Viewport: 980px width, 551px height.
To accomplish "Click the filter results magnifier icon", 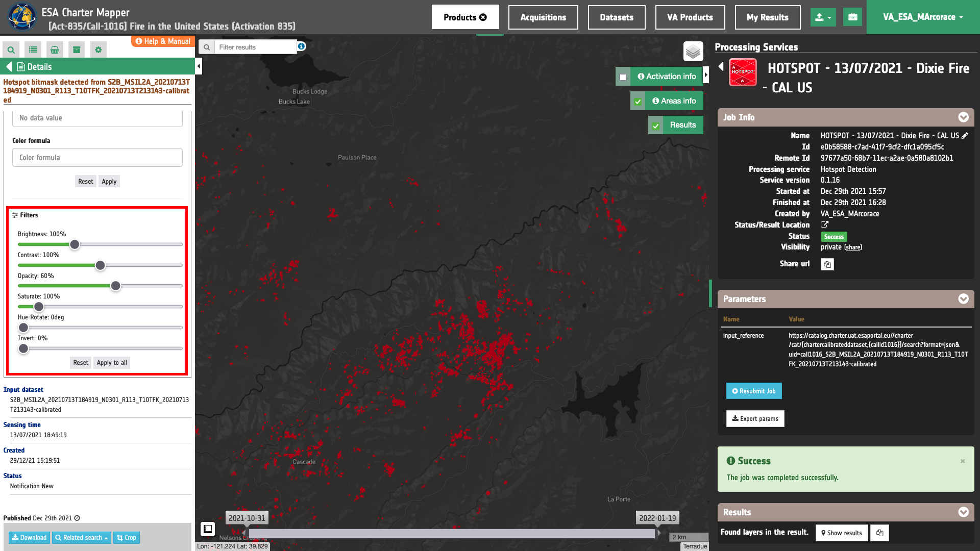I will (207, 47).
